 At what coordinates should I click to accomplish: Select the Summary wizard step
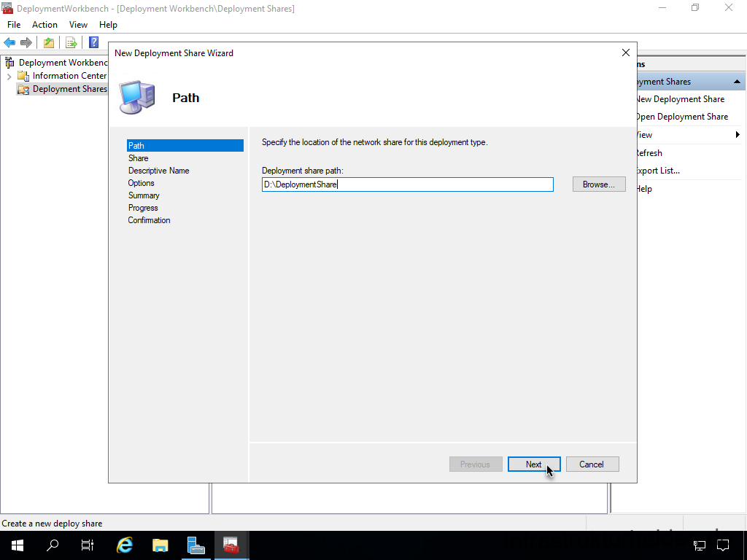[x=144, y=195]
